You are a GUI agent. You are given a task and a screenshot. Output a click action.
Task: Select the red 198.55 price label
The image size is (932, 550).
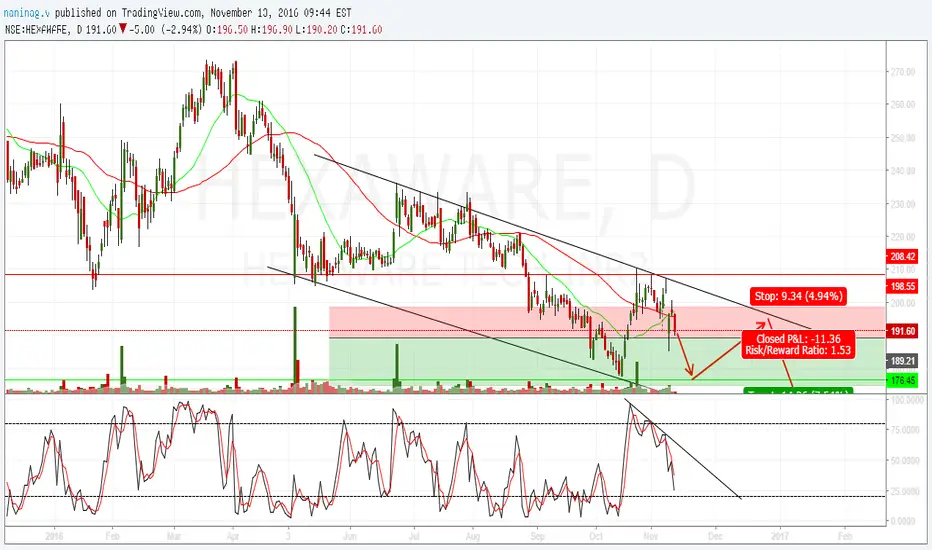(x=902, y=286)
